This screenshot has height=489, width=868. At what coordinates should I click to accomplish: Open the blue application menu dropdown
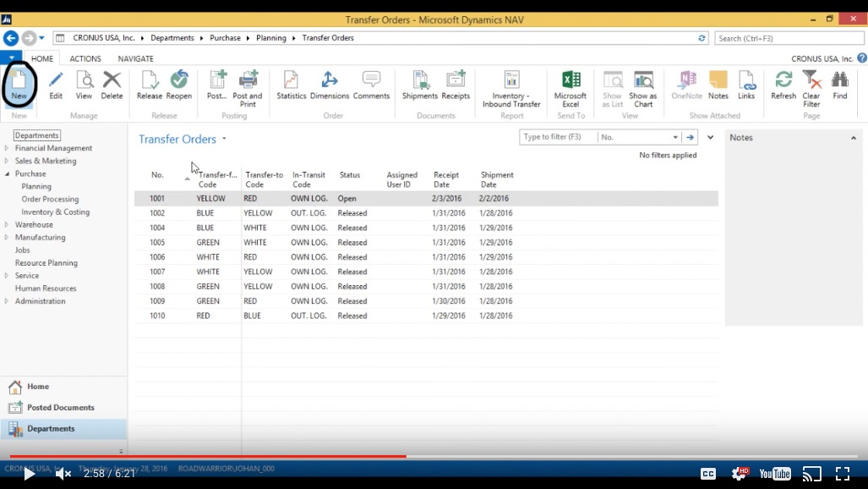click(11, 58)
